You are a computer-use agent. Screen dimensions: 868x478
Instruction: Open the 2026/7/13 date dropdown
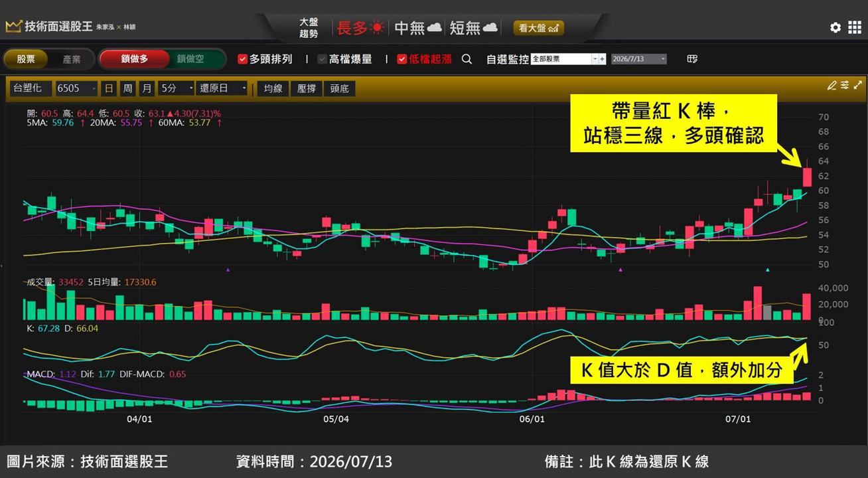[638, 59]
